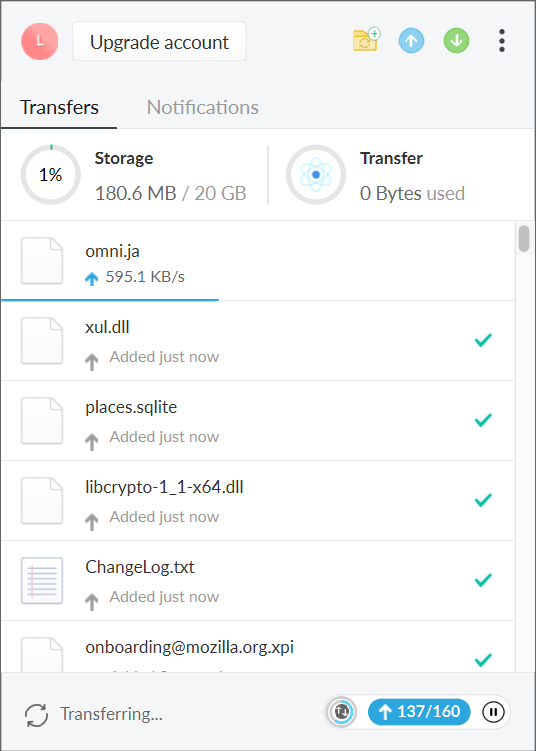Click the red L avatar

tap(40, 42)
